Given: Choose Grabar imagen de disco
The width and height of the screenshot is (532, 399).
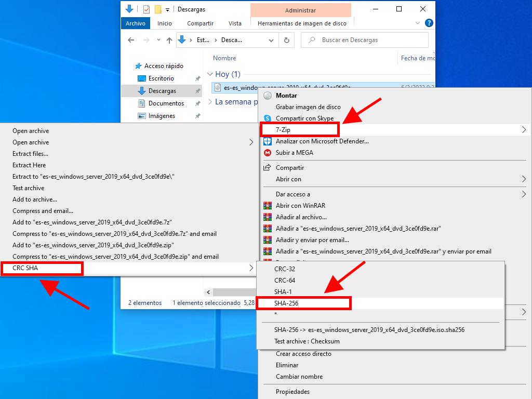Looking at the screenshot, I should point(395,107).
